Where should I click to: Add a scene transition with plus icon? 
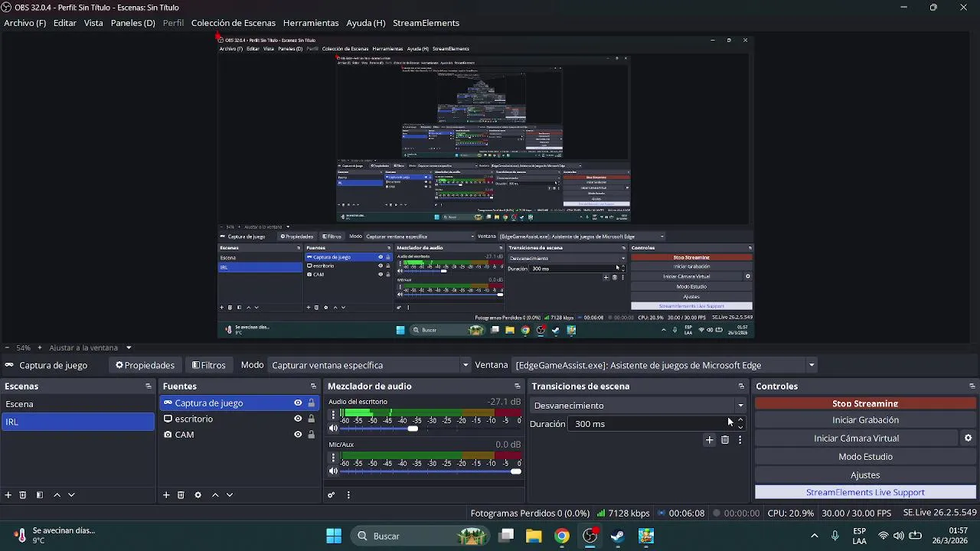709,440
